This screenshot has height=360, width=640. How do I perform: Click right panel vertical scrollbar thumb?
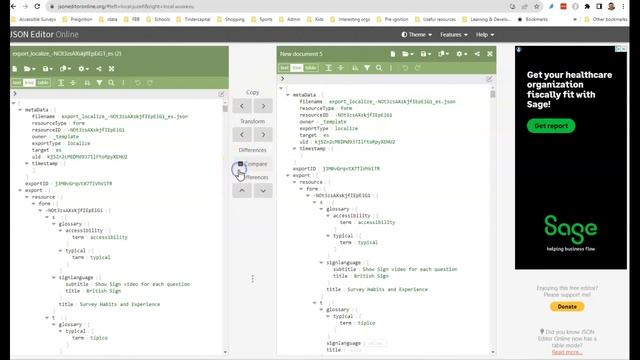pyautogui.click(x=493, y=94)
